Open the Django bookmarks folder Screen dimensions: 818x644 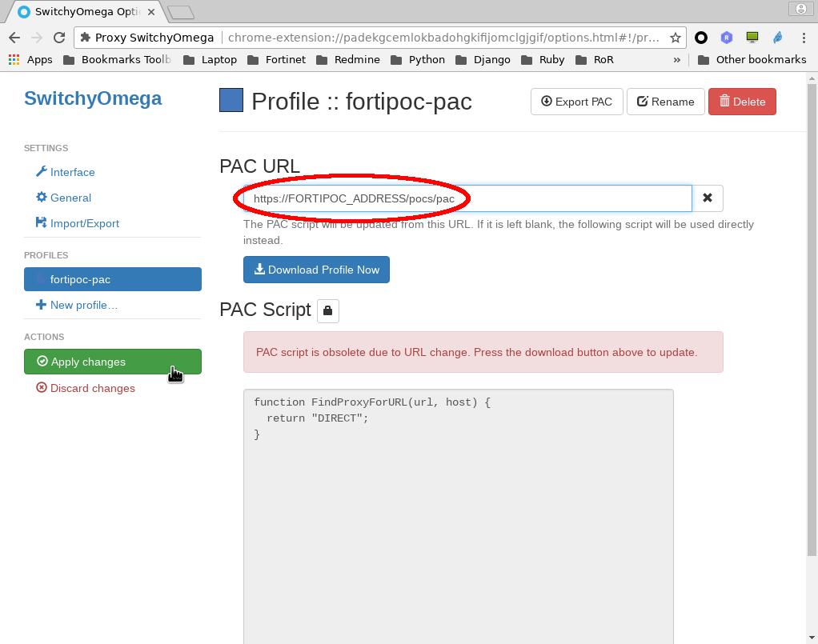tap(483, 60)
